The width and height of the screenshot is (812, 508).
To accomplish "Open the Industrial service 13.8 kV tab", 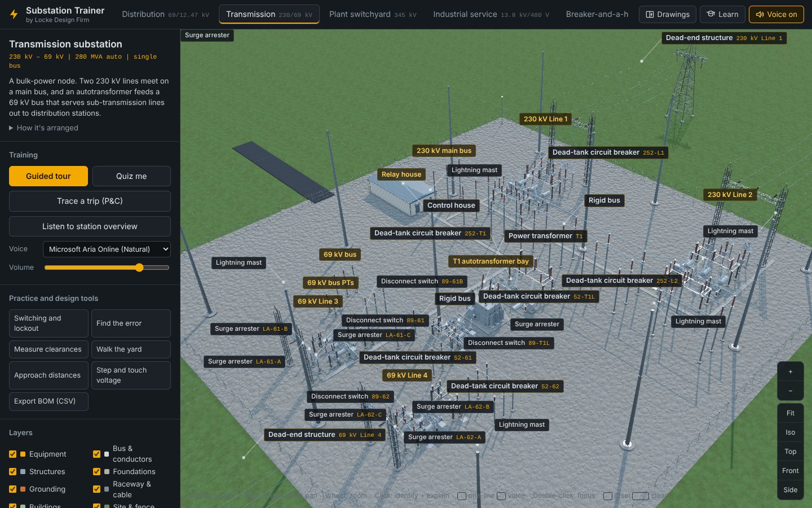I will click(491, 15).
